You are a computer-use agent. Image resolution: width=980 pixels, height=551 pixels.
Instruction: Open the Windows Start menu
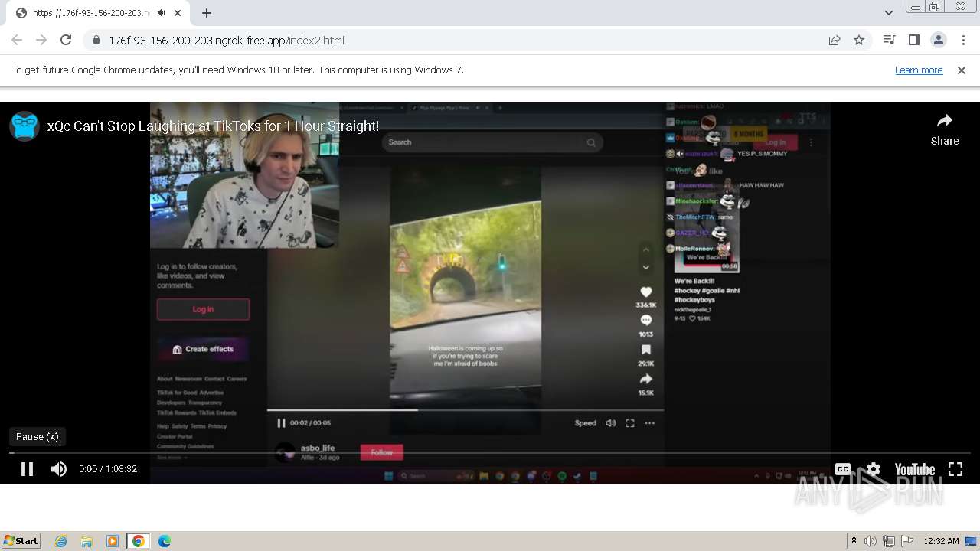pos(21,540)
